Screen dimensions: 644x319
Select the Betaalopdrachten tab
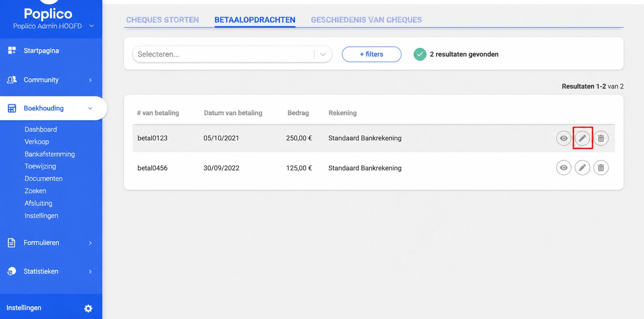pyautogui.click(x=255, y=20)
